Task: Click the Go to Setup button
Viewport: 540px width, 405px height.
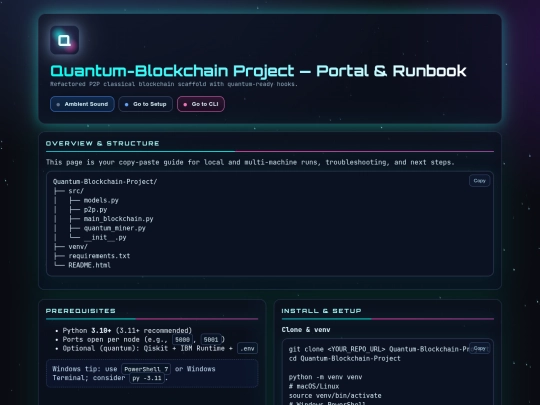Action: pos(145,104)
